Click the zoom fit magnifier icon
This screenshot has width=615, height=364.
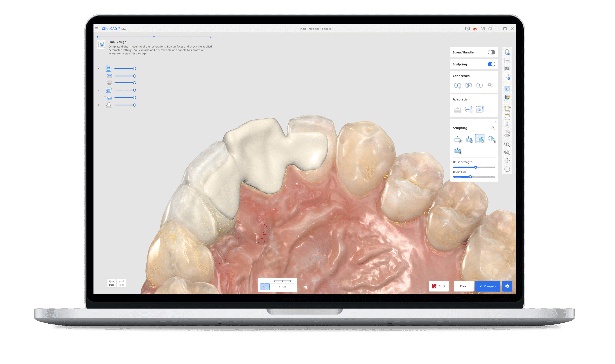507,152
